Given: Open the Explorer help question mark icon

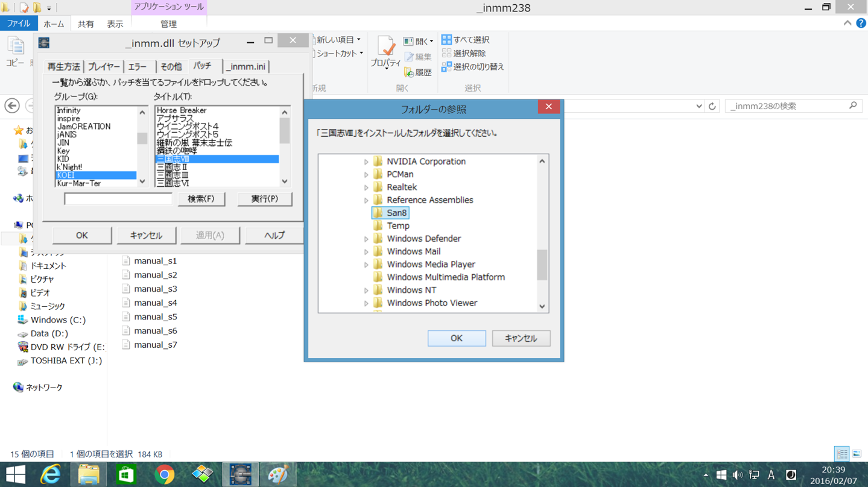Looking at the screenshot, I should (x=861, y=24).
